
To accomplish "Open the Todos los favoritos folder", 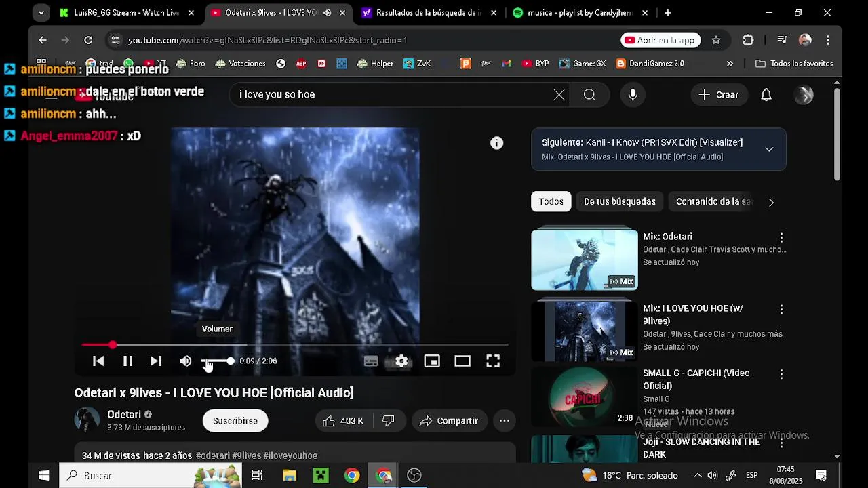I will click(x=794, y=64).
